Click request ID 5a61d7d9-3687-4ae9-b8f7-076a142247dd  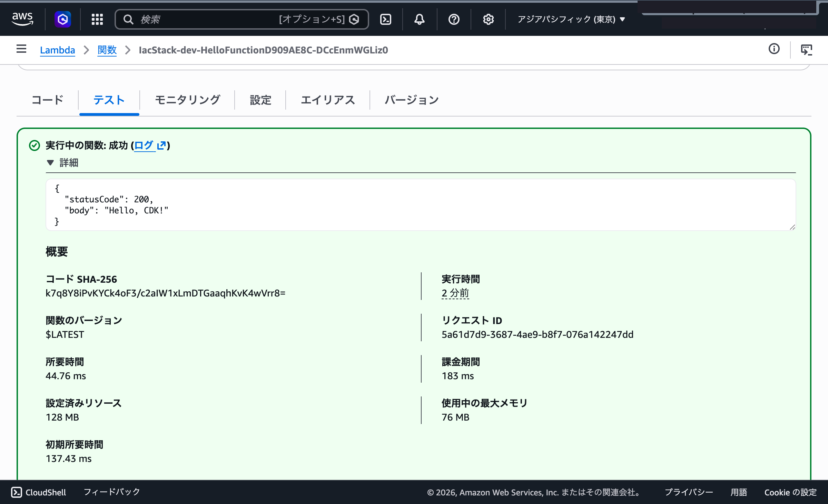[x=538, y=334]
